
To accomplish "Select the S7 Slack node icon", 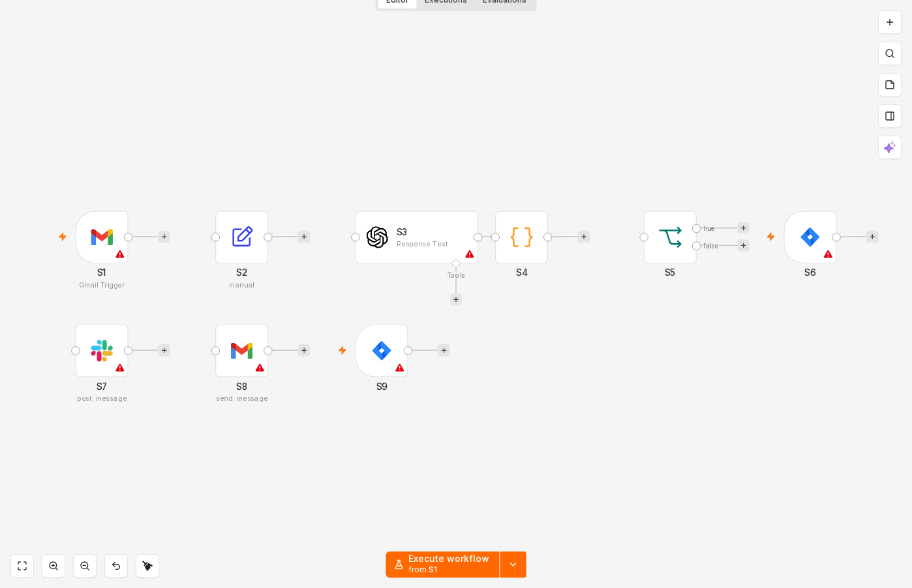I will pos(102,351).
